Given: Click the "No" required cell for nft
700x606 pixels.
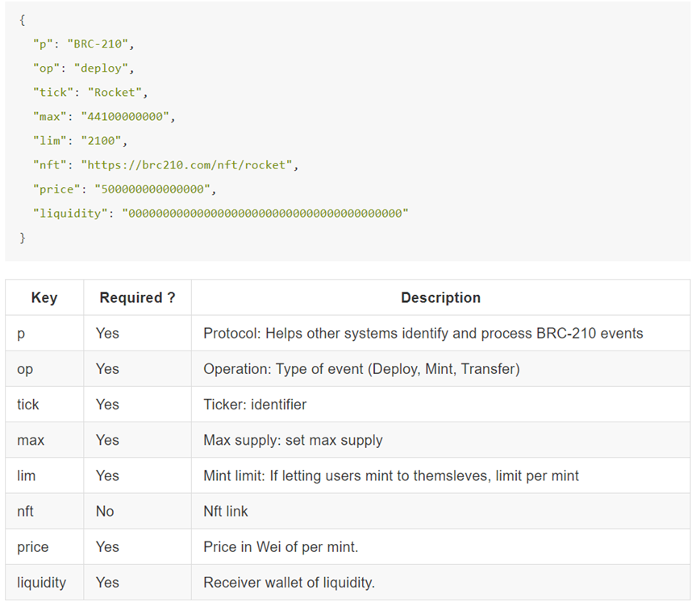Looking at the screenshot, I should point(105,511).
